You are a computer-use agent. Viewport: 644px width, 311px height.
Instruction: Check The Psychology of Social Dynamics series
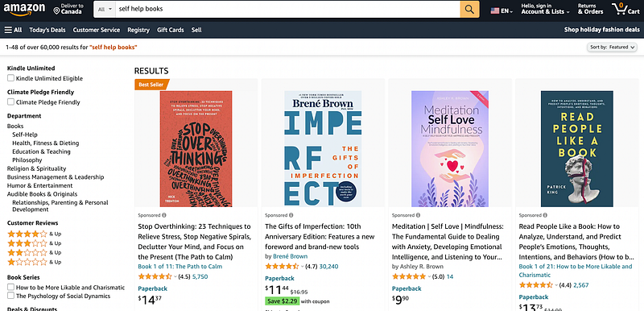tap(10, 296)
